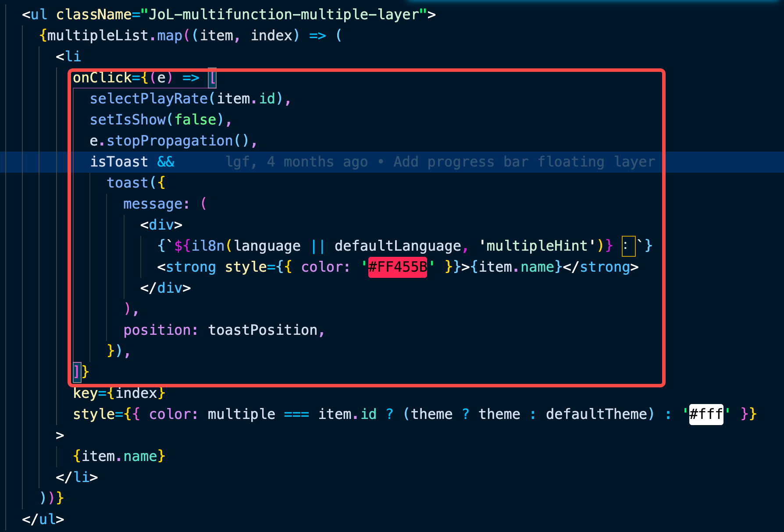Click the false argument of setIsShow
This screenshot has width=784, height=532.
click(x=195, y=120)
